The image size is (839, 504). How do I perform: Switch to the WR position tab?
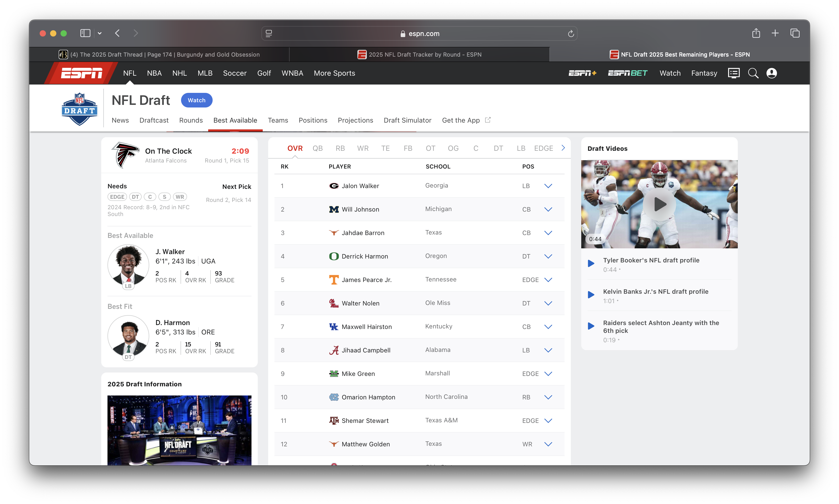pos(363,148)
